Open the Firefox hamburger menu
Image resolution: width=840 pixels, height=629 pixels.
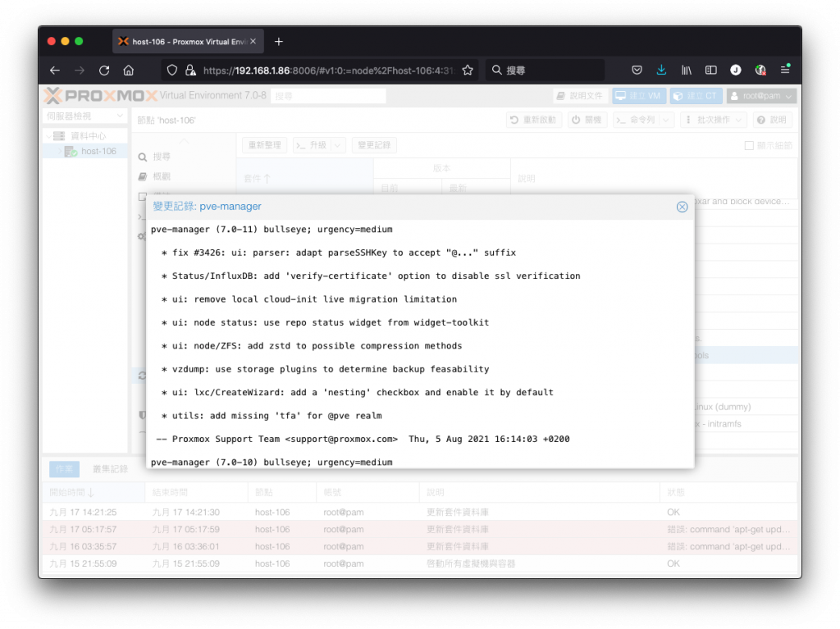click(785, 70)
